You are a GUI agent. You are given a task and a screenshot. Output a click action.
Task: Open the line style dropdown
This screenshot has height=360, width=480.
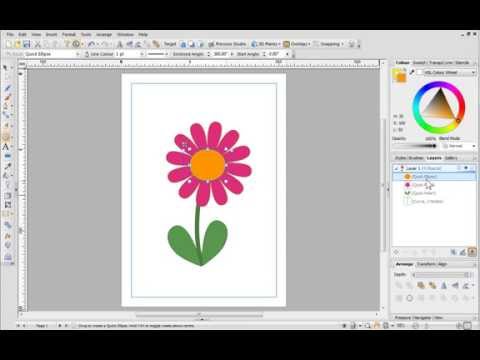point(158,54)
